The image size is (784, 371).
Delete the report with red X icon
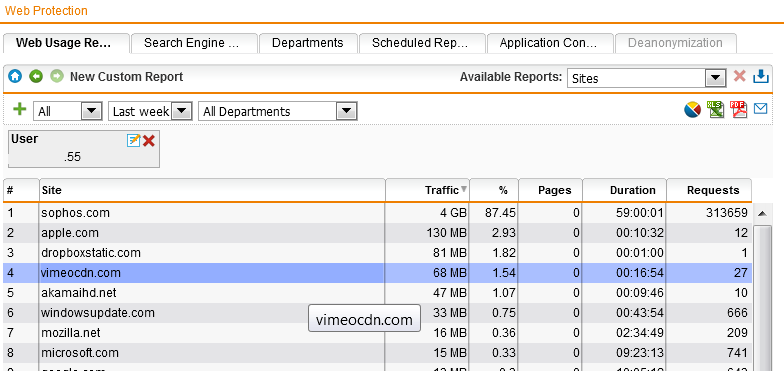[x=740, y=76]
